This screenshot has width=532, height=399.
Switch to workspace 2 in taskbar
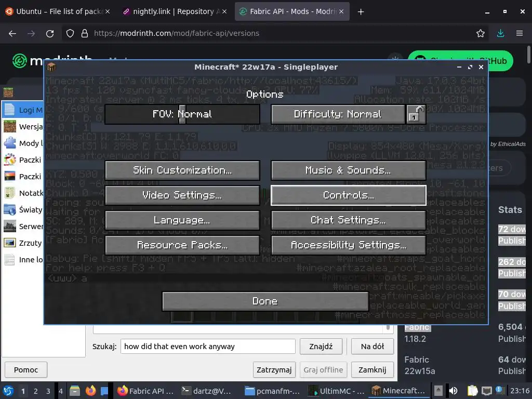click(x=36, y=391)
